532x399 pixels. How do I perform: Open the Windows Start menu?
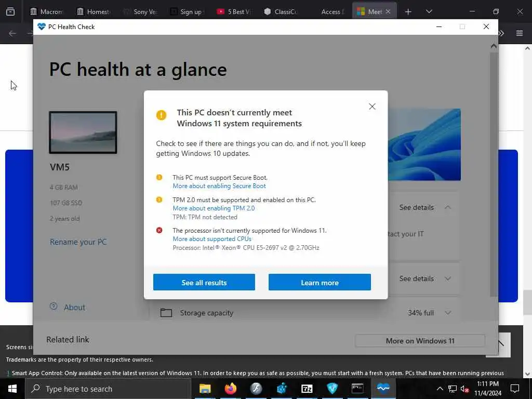click(12, 389)
